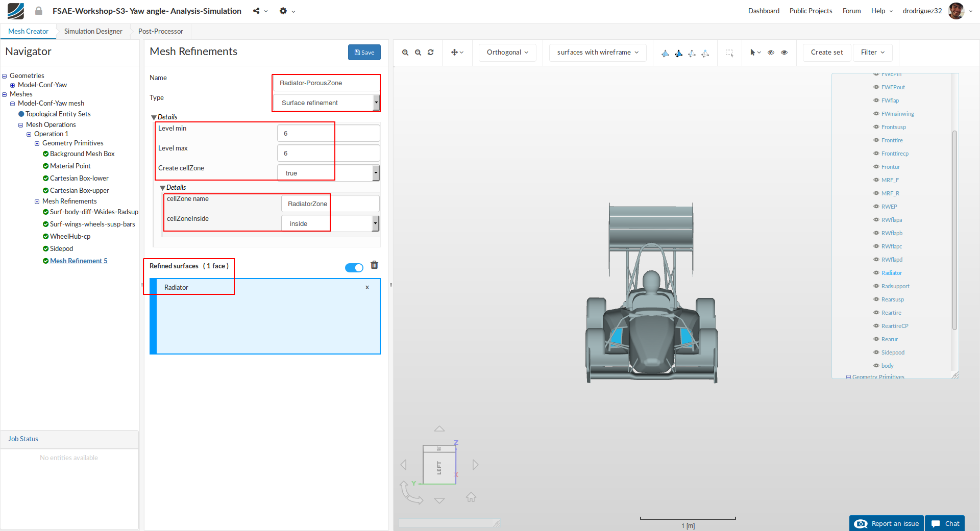The image size is (980, 531).
Task: Toggle visibility of MRF_F
Action: (x=876, y=180)
